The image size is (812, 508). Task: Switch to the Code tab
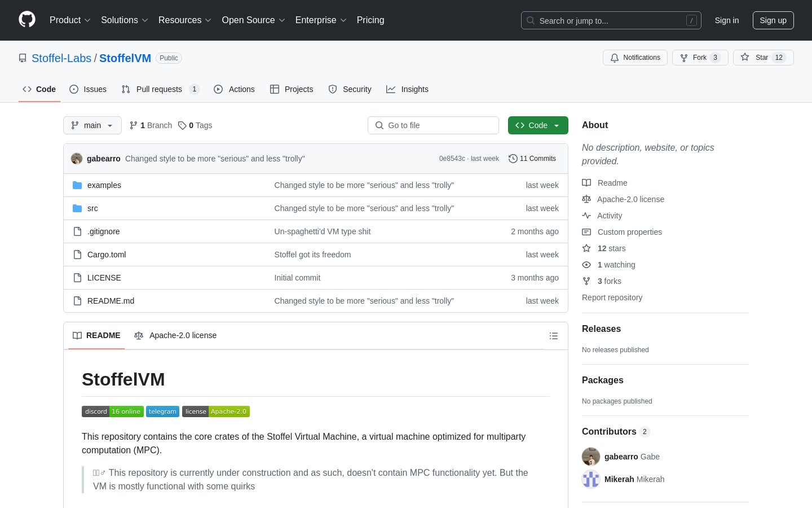(x=39, y=89)
